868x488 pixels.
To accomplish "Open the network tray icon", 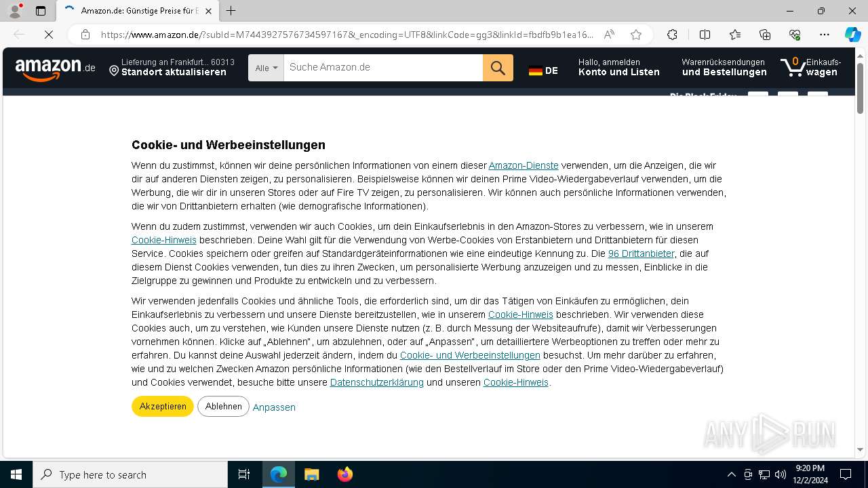I will coord(764,474).
